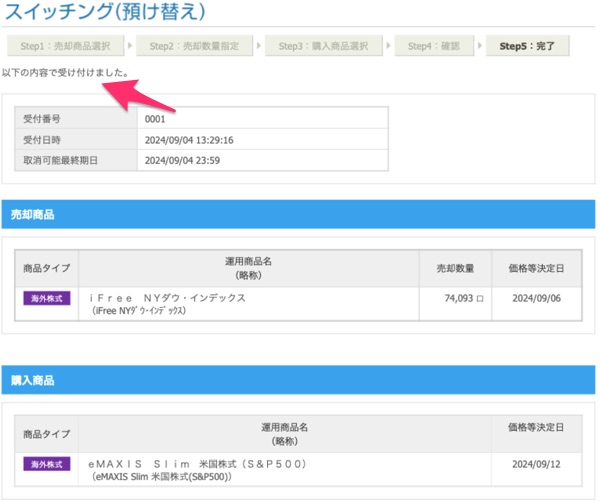Select the Step2：売却数量指定 step tab
The image size is (600, 503).
(x=194, y=46)
